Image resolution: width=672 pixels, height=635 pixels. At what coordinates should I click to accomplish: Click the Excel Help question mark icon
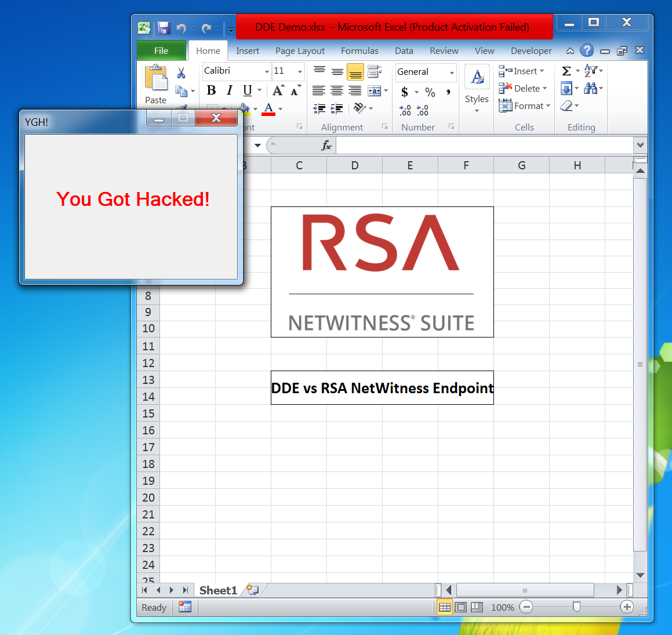[587, 50]
